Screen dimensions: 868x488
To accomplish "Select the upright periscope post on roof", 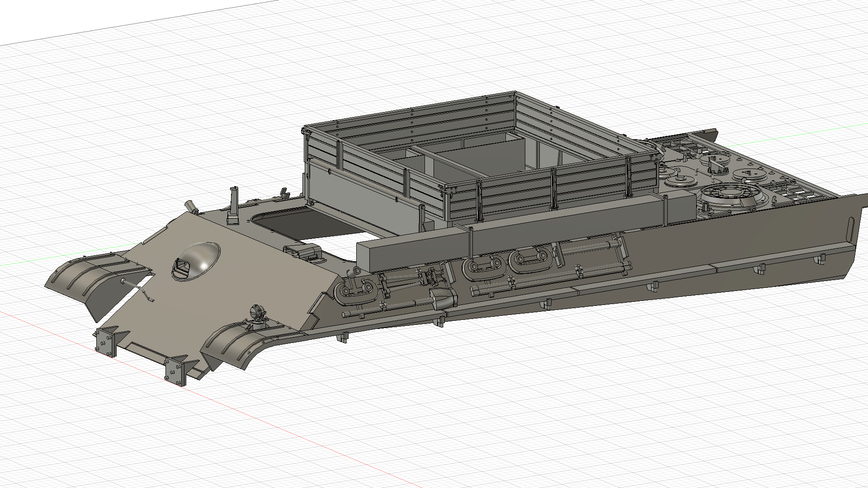I will point(234,201).
